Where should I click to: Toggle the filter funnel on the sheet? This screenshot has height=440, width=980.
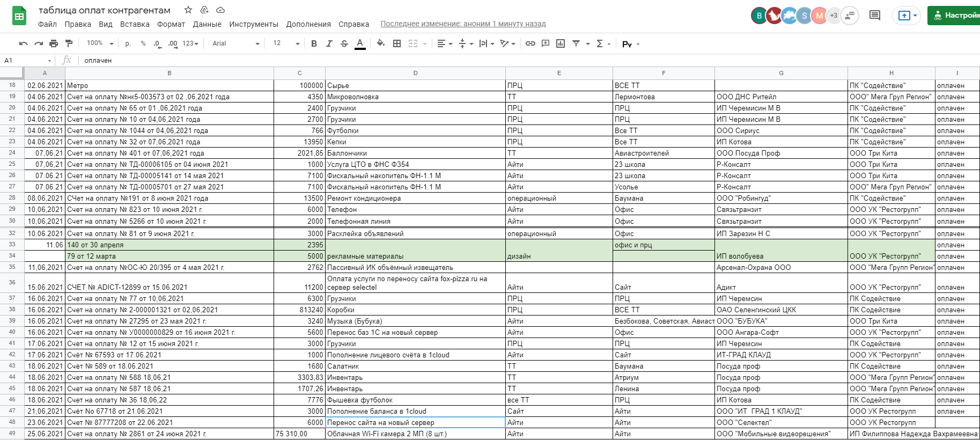click(576, 43)
